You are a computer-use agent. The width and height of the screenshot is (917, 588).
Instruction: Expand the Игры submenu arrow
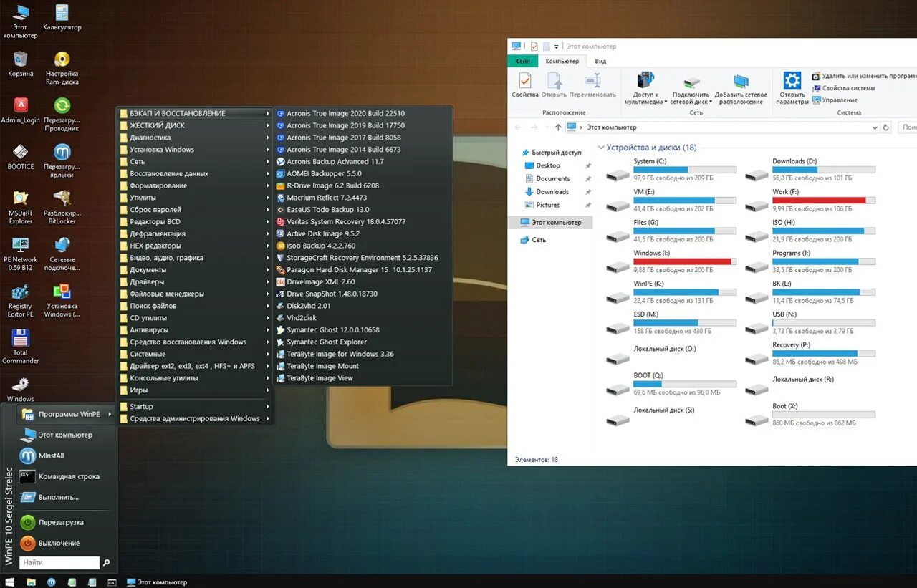click(x=268, y=390)
